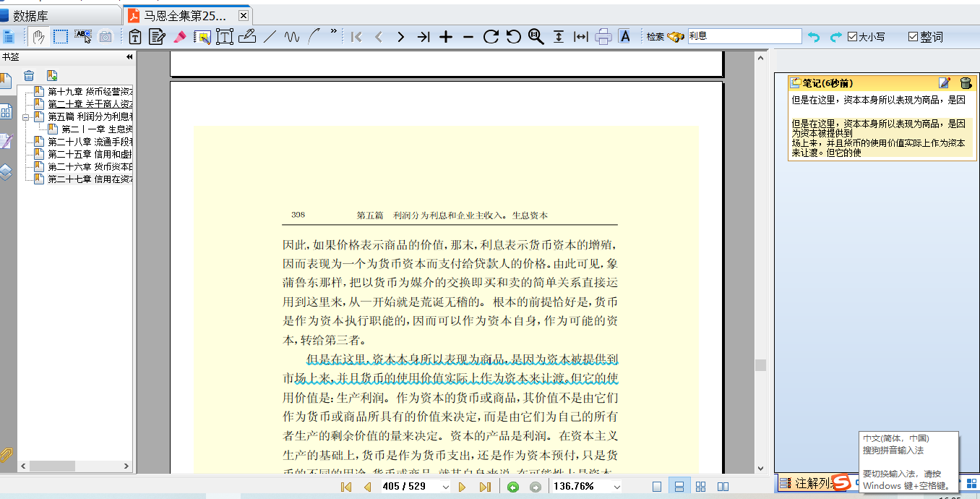
Task: Fit page to window height
Action: click(559, 36)
